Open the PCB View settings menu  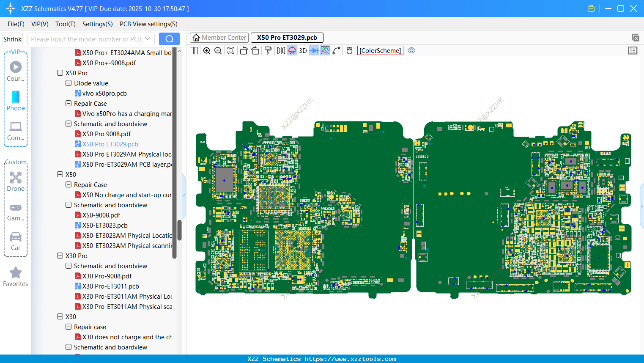[x=148, y=24]
